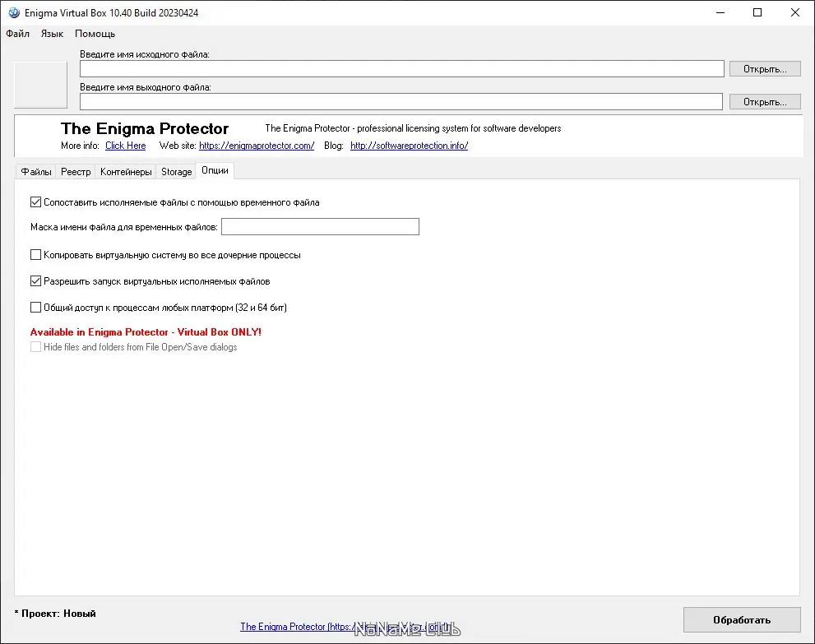Switch to the Файлы tab

coord(36,172)
